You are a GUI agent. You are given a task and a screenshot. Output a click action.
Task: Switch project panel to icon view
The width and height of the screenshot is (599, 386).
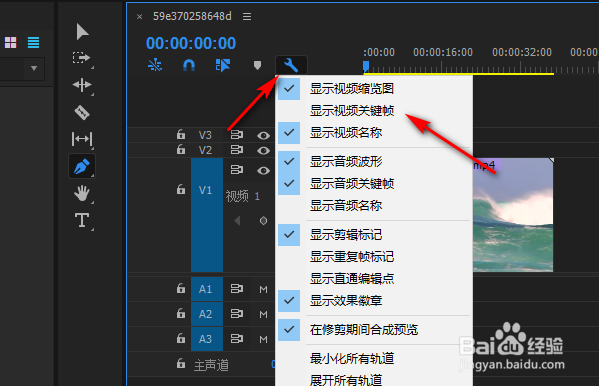click(x=11, y=42)
